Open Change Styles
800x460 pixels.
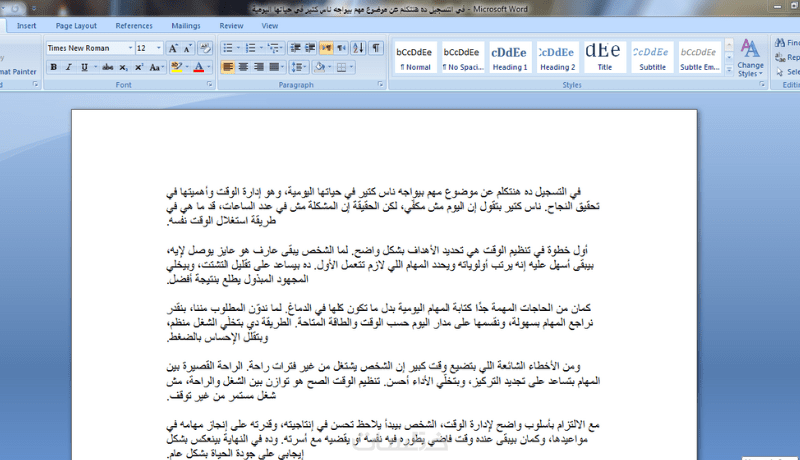751,58
